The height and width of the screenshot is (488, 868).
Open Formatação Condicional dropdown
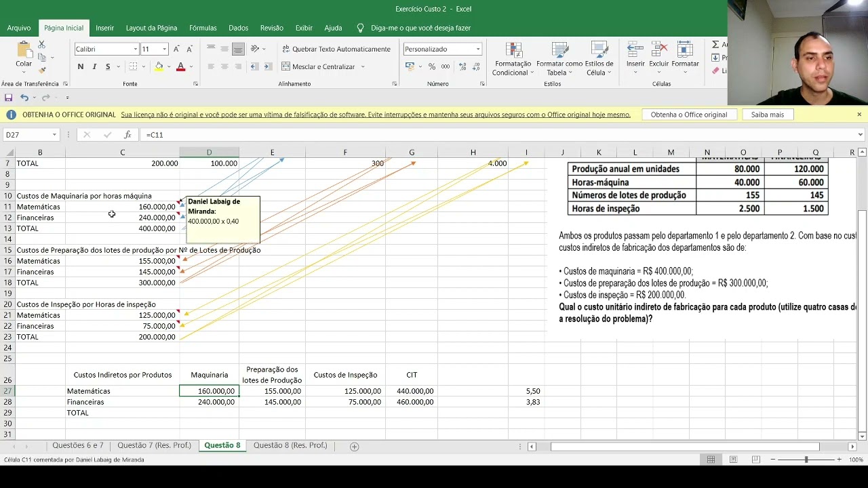click(x=513, y=59)
